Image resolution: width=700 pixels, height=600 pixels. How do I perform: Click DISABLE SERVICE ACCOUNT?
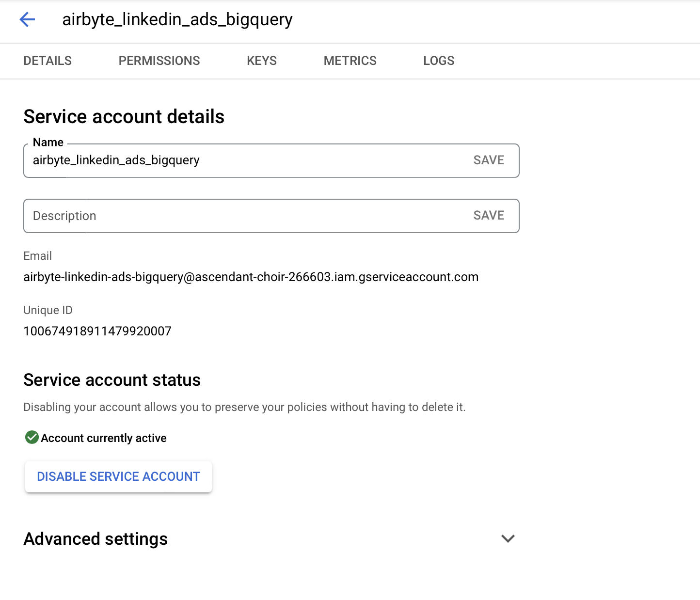pyautogui.click(x=118, y=476)
